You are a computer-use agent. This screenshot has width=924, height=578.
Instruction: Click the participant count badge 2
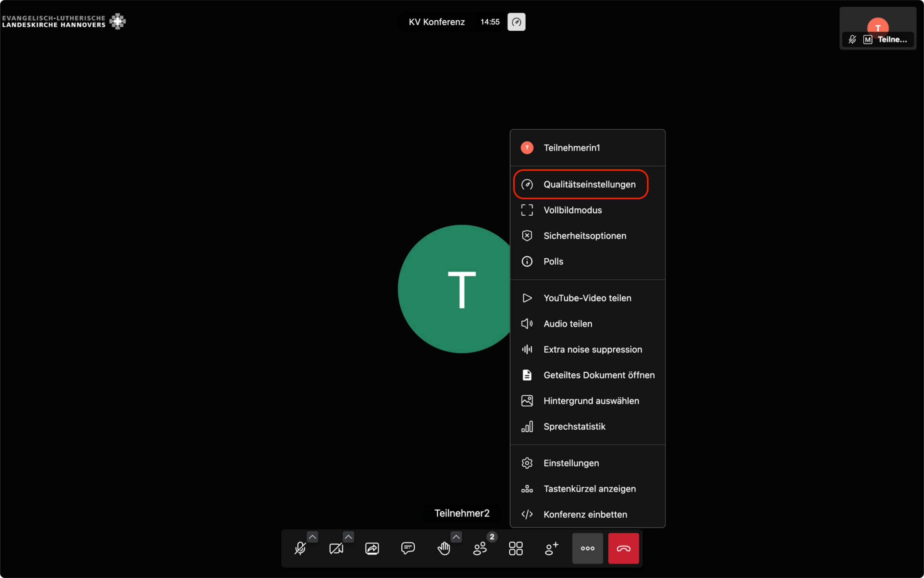(492, 537)
